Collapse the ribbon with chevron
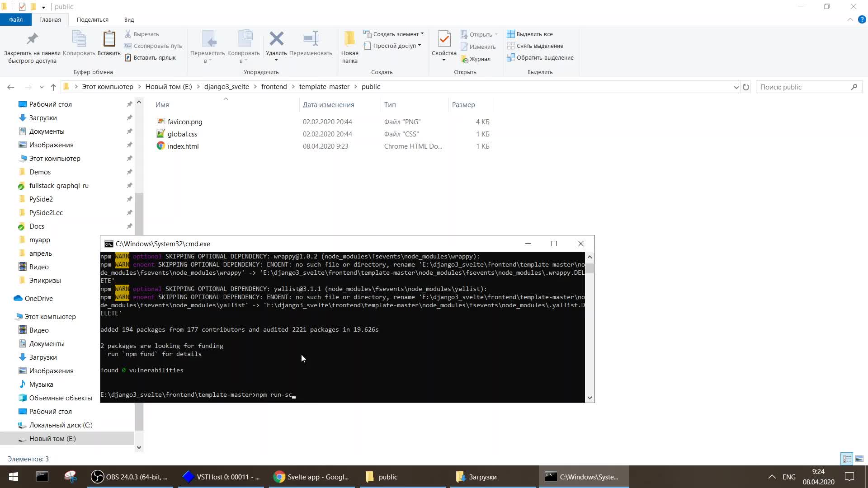Viewport: 868px width, 488px height. (x=850, y=19)
